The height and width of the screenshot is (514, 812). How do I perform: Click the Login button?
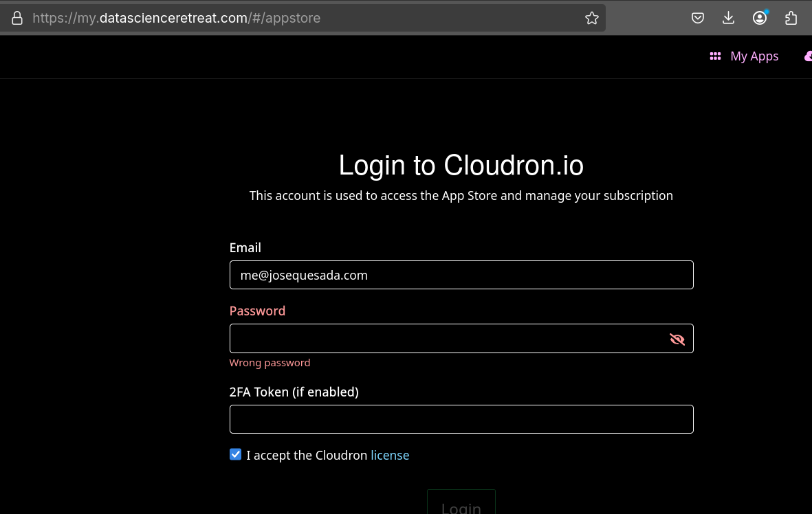point(461,502)
